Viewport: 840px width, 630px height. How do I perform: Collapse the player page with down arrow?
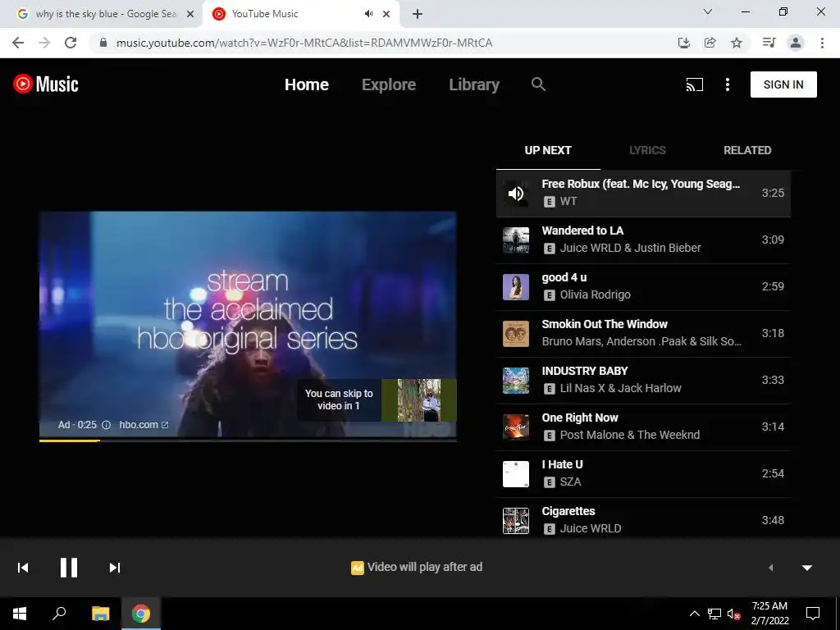(807, 568)
